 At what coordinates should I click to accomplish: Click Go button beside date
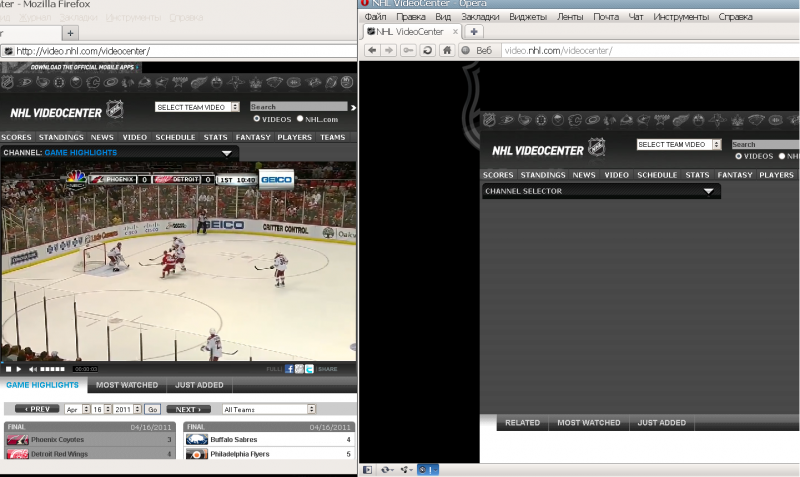153,409
